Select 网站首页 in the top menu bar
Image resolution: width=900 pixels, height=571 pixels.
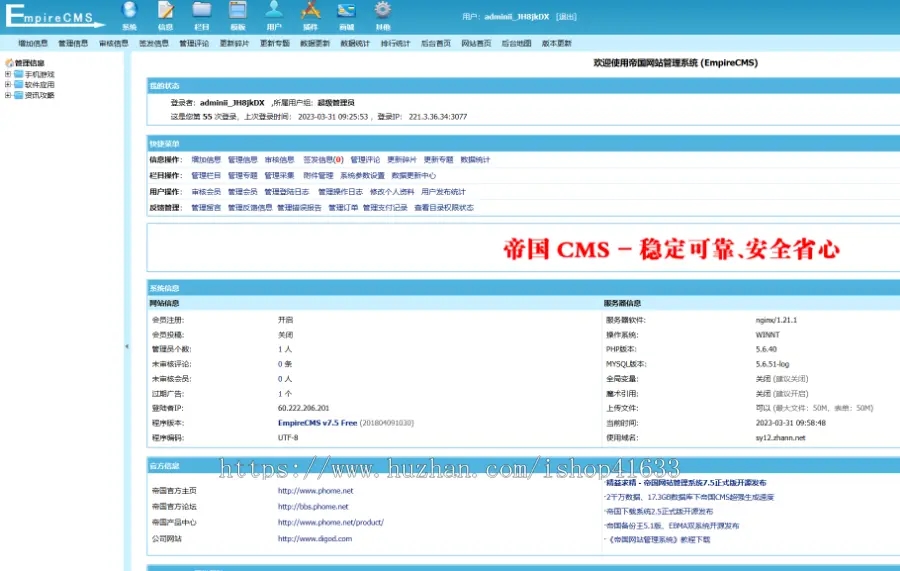click(476, 43)
